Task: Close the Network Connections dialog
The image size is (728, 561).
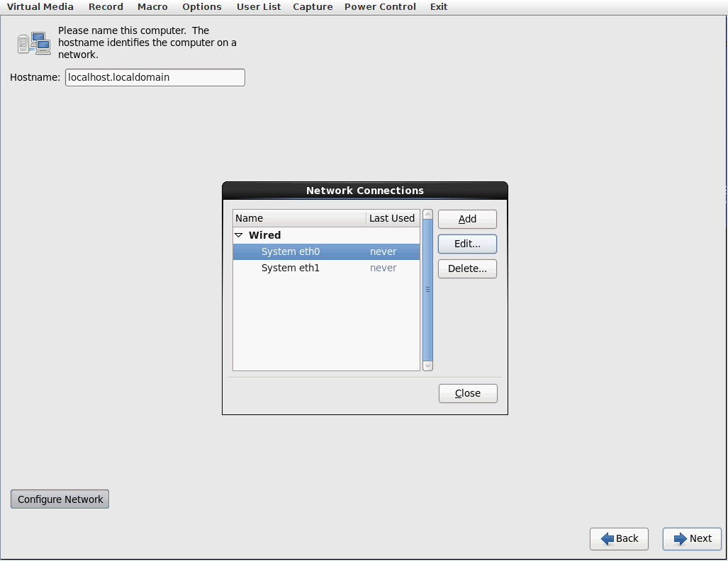Action: (468, 393)
